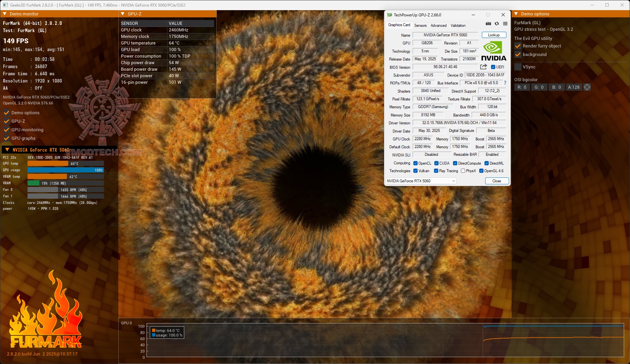Click the GPU-Z refresh icon
The image size is (630, 364).
tap(497, 24)
